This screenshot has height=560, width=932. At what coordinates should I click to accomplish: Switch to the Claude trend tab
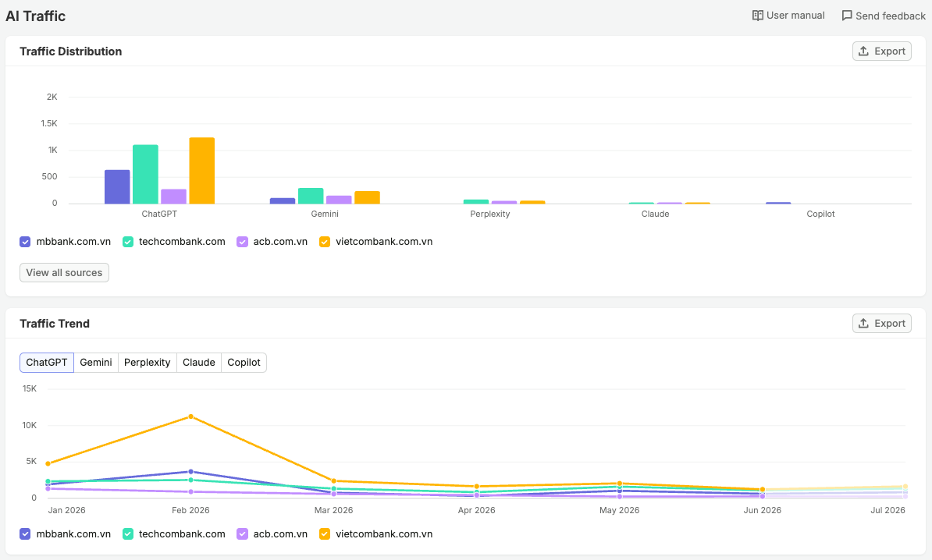(x=198, y=362)
